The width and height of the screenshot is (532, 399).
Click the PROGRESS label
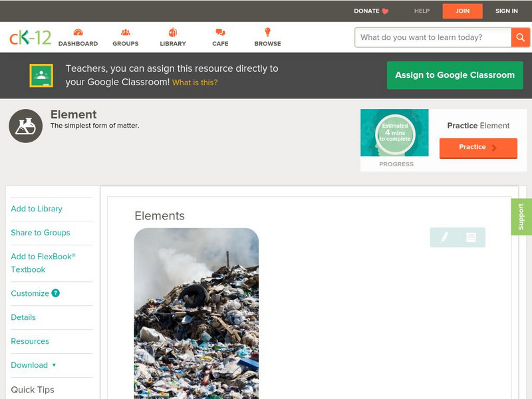[396, 164]
